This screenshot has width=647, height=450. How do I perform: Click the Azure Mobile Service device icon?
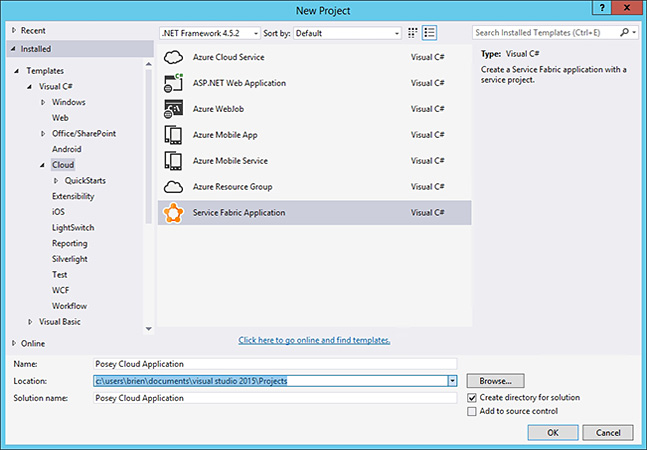coord(173,161)
